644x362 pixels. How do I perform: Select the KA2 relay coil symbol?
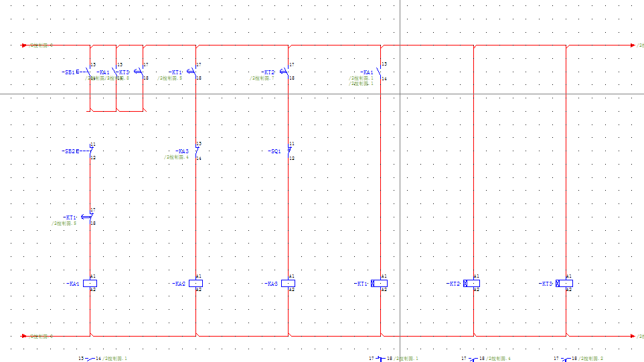[195, 284]
